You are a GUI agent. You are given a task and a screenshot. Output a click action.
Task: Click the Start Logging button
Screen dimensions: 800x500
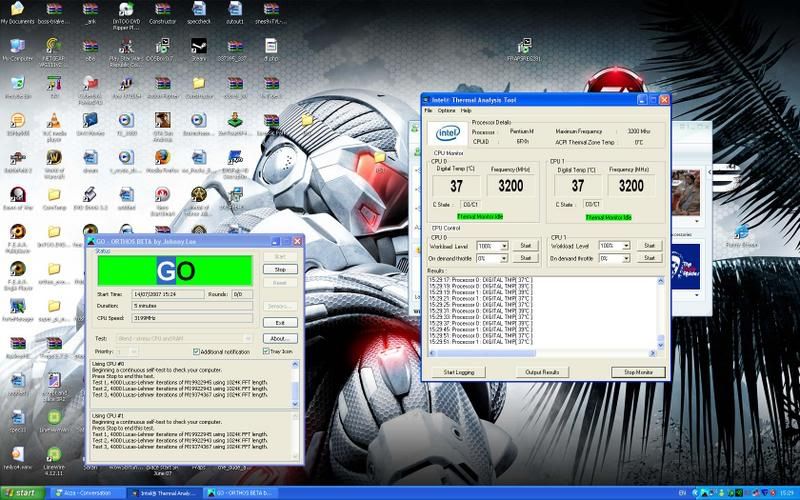click(x=458, y=372)
